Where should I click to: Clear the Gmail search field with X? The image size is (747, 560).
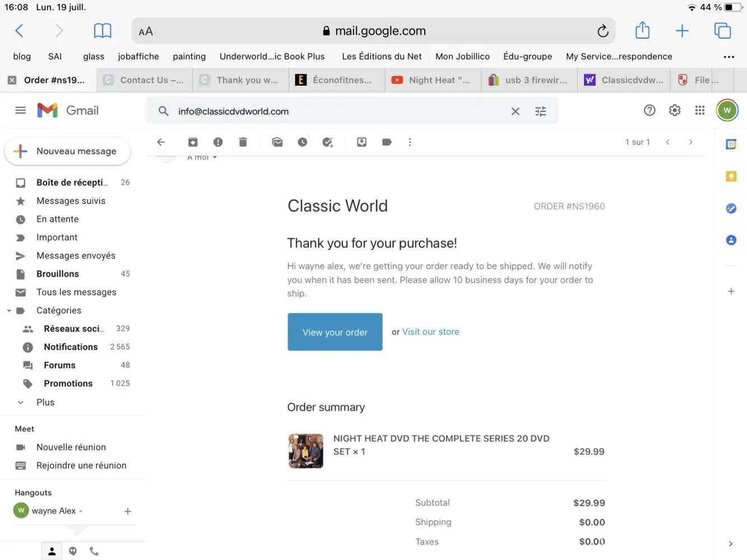click(x=516, y=111)
